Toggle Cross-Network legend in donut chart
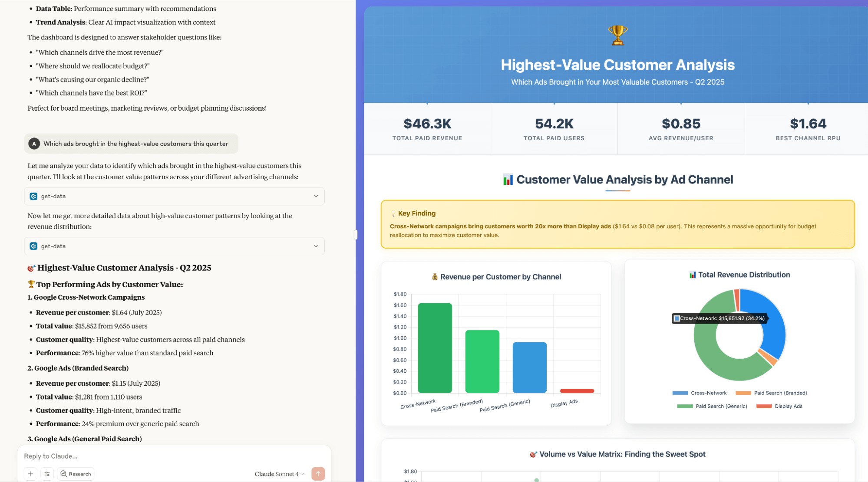 point(700,393)
